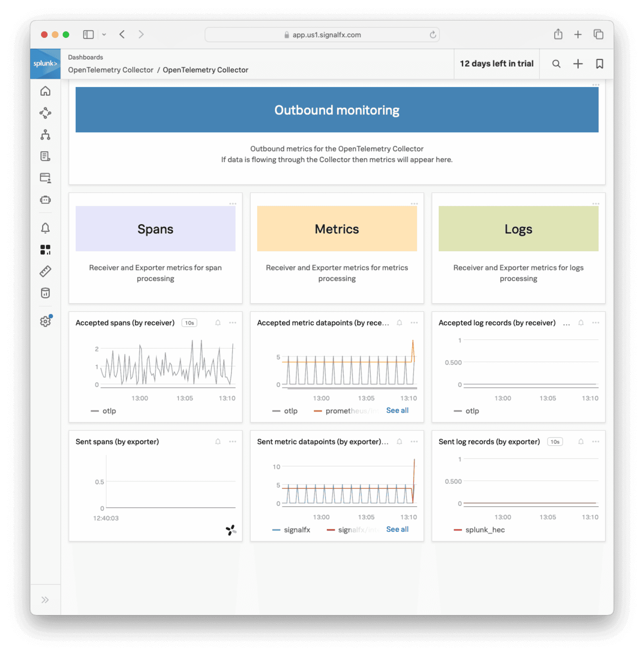
Task: Click the Accepted log records (by receiver) title
Action: click(497, 323)
